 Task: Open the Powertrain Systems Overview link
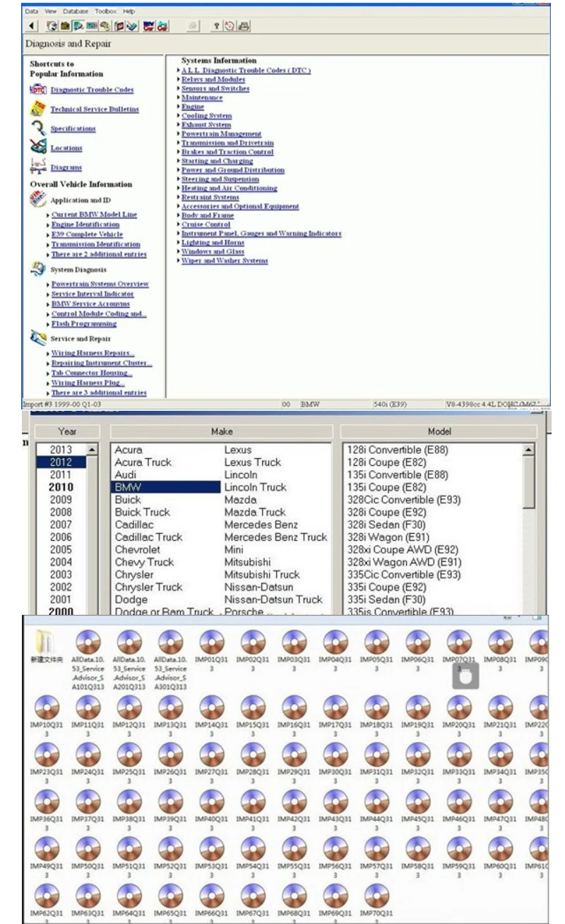100,284
